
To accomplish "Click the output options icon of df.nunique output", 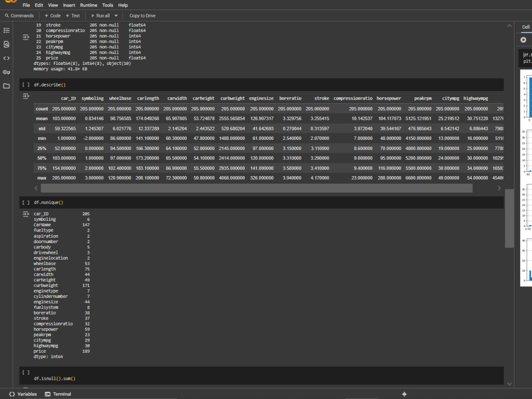I will coord(26,214).
